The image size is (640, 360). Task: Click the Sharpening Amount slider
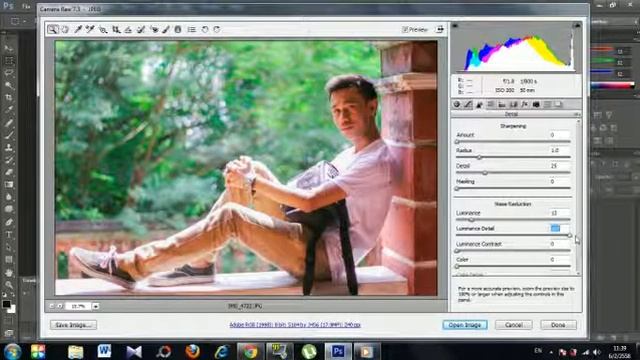click(x=513, y=142)
